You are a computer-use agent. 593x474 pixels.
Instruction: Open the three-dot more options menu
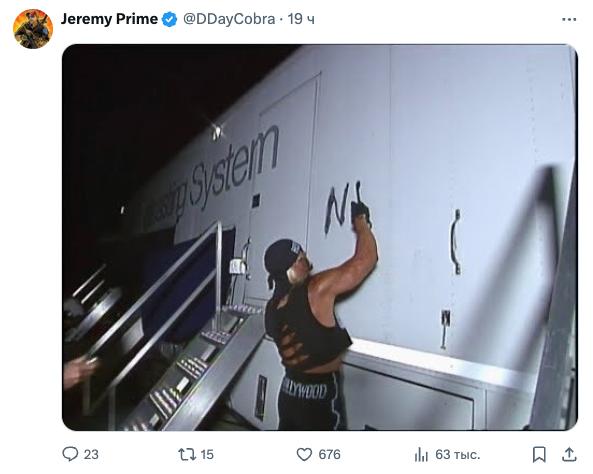[569, 19]
